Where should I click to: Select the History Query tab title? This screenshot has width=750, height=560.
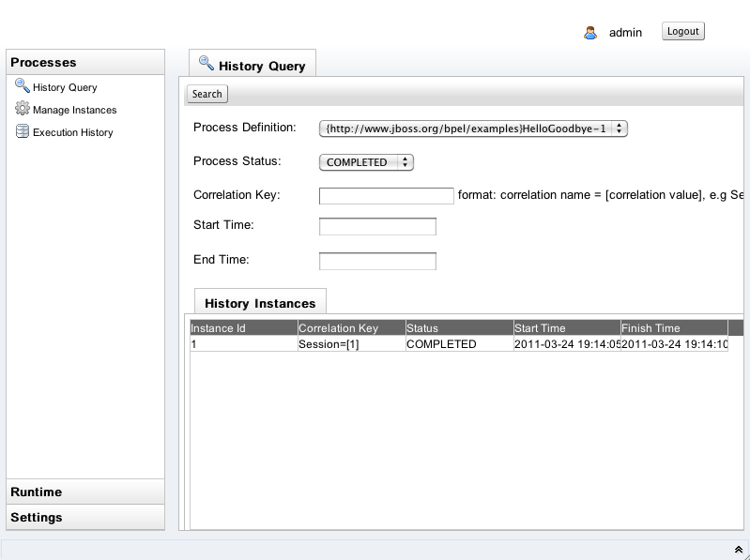coord(262,66)
